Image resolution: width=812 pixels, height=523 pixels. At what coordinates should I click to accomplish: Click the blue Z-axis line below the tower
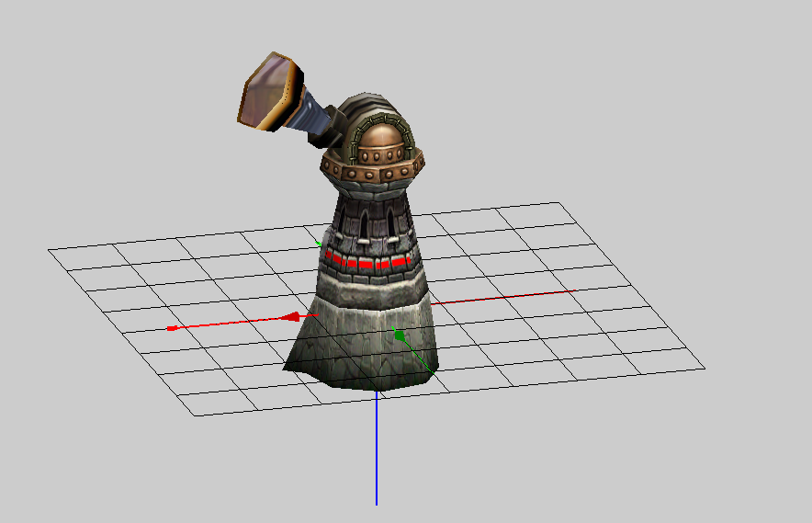click(377, 449)
